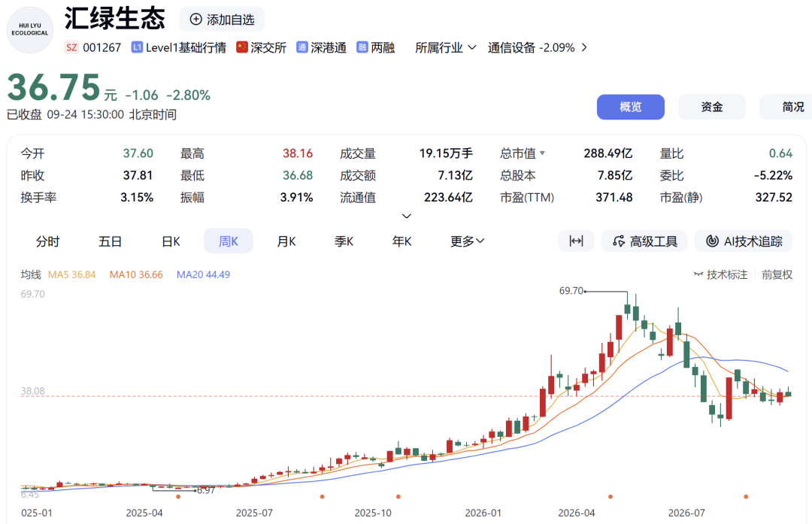Open the 前复权 adjustment selector
812x524 pixels.
(x=777, y=275)
